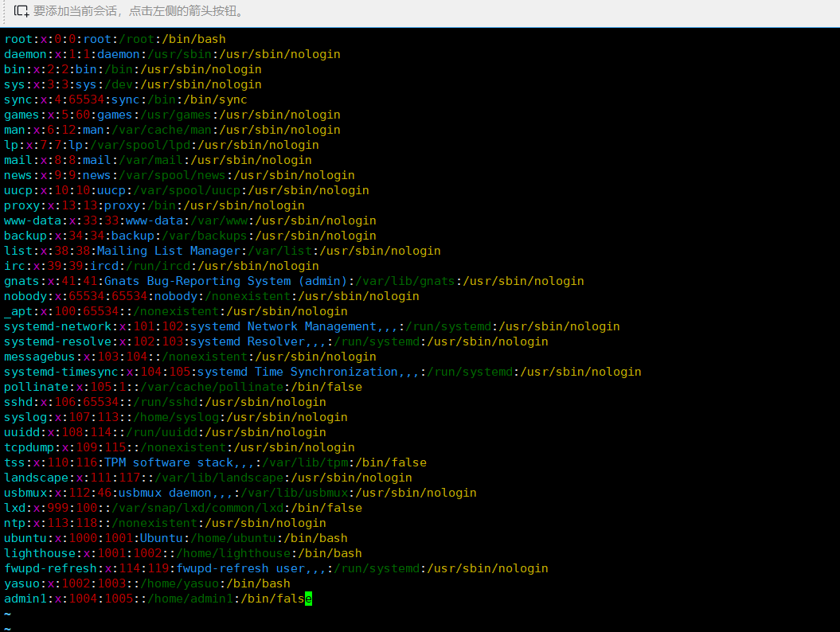Click the sshd username entry
The image size is (840, 632).
[18, 402]
